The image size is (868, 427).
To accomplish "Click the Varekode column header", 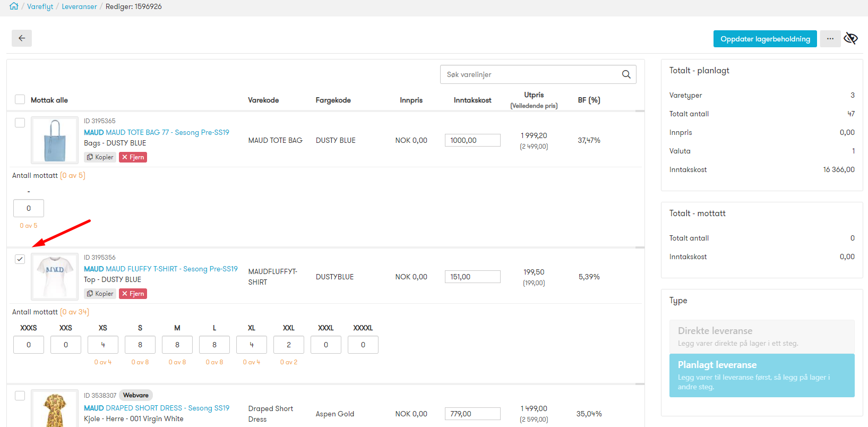I will (x=263, y=100).
